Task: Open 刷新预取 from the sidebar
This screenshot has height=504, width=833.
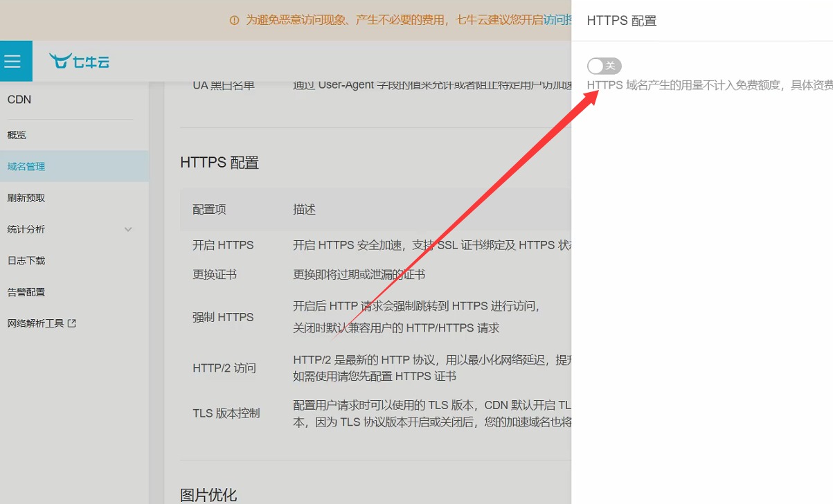Action: [x=26, y=198]
